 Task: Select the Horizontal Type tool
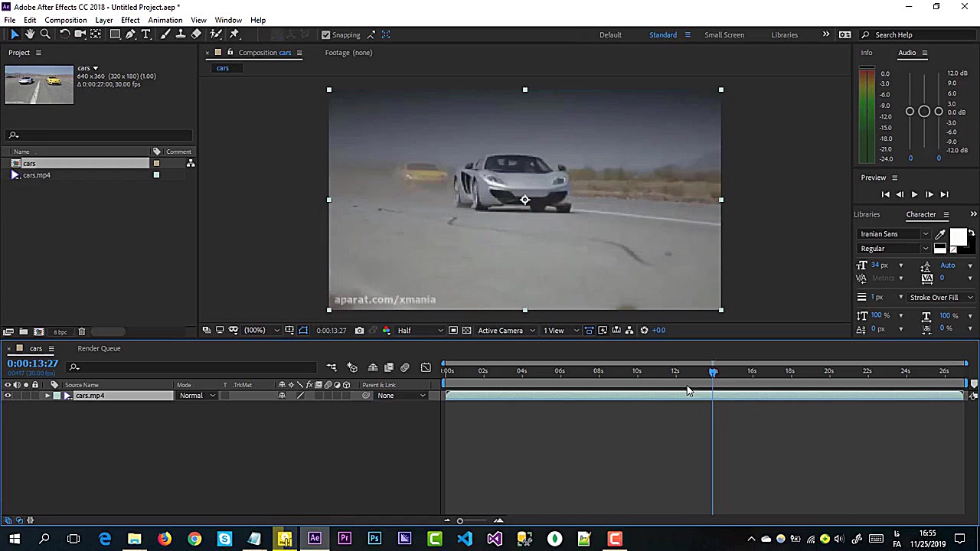(x=146, y=34)
